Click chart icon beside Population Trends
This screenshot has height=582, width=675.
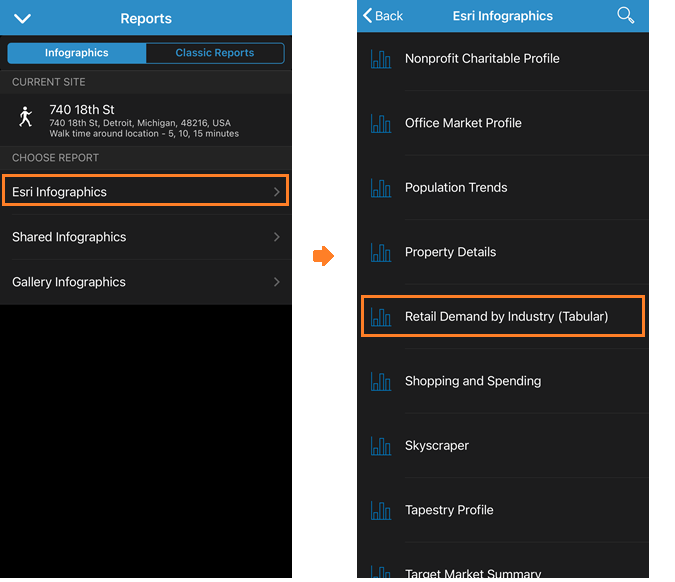pyautogui.click(x=381, y=188)
